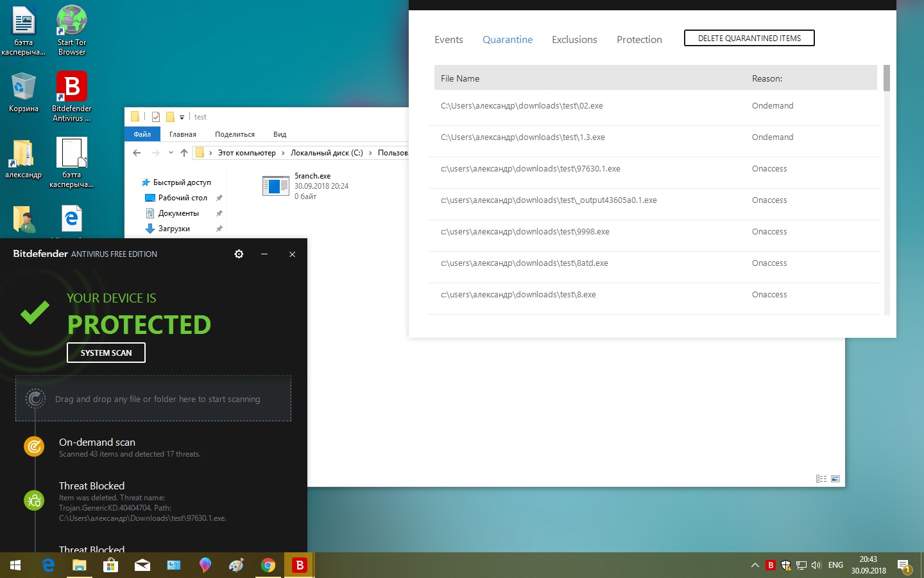Viewport: 924px width, 578px height.
Task: Open Bitdefender settings gear icon
Action: (239, 254)
